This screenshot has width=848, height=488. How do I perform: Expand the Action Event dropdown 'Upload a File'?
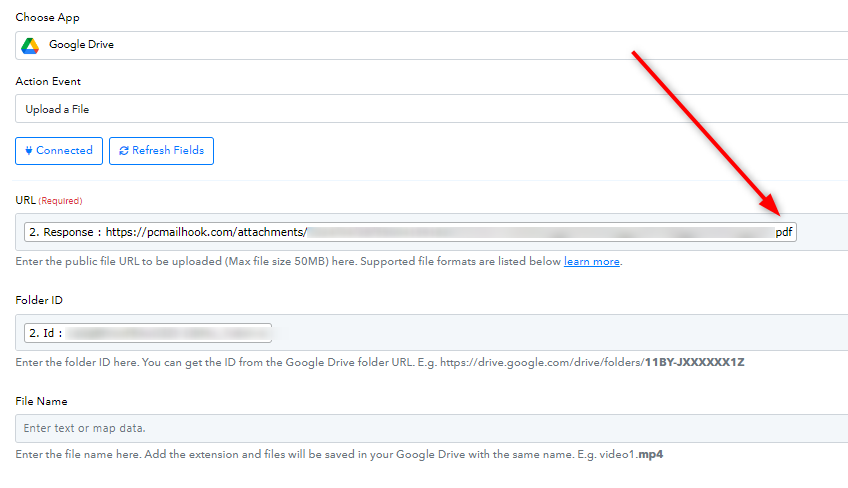[x=432, y=109]
